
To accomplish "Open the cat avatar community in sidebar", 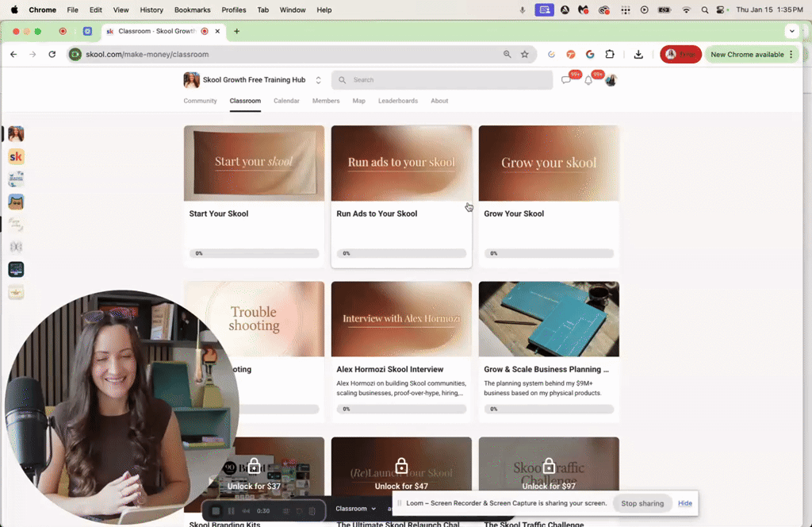I will click(16, 202).
